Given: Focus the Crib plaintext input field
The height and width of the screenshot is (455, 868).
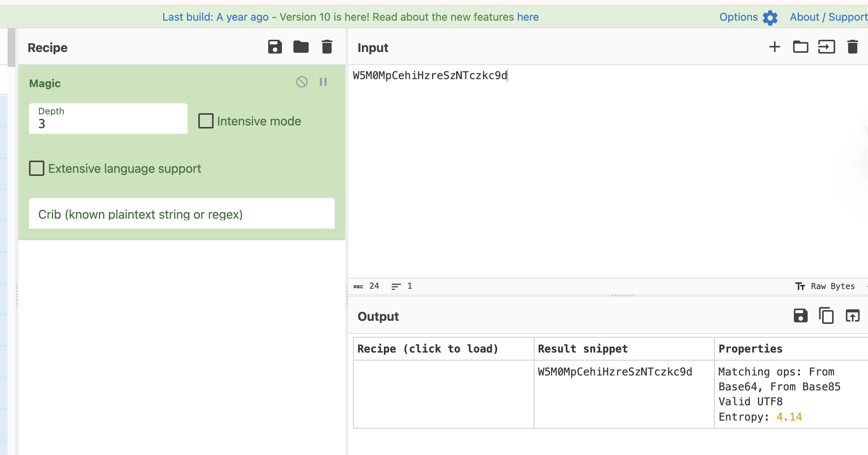Looking at the screenshot, I should [x=182, y=213].
